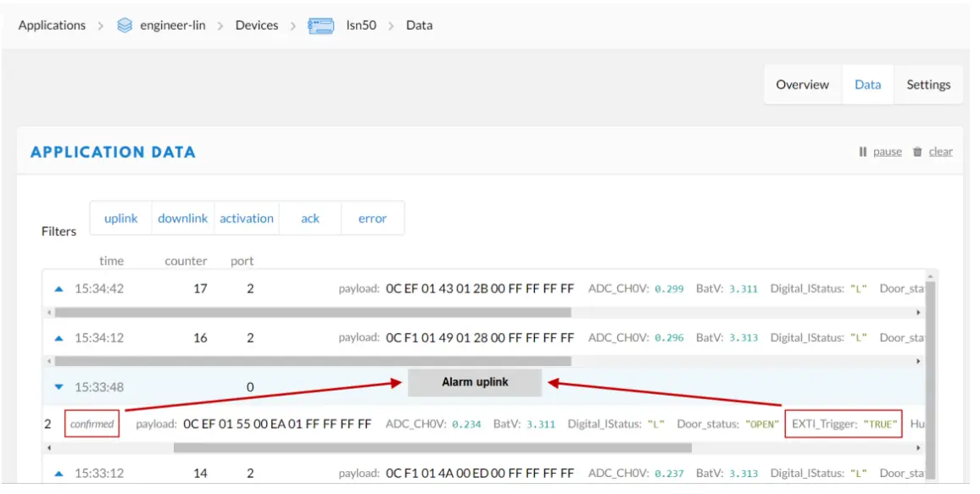Click the pause icon in Application Data
This screenshot has height=494, width=980.
[862, 152]
